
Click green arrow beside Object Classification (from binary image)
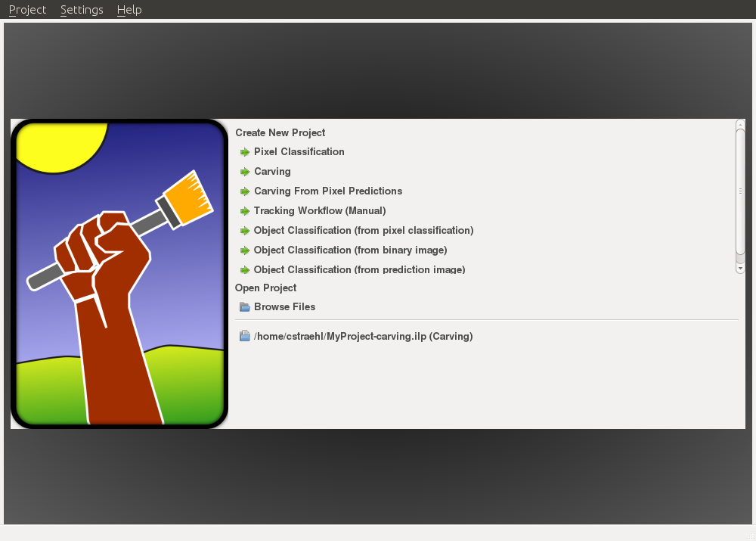pos(245,250)
